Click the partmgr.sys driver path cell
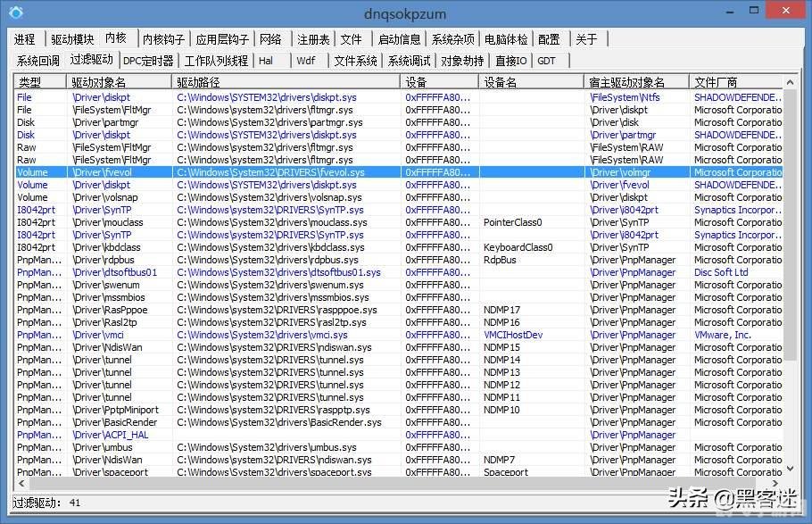Image resolution: width=812 pixels, height=524 pixels. [x=269, y=122]
